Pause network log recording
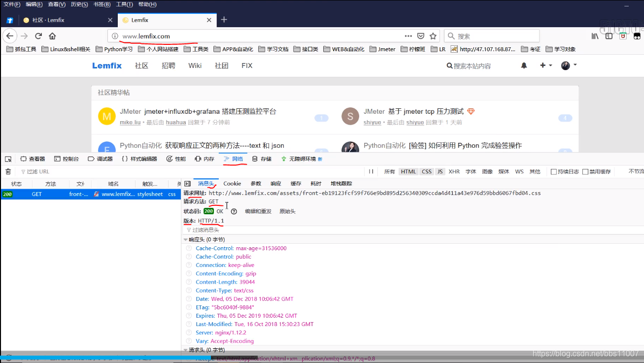 [x=371, y=171]
